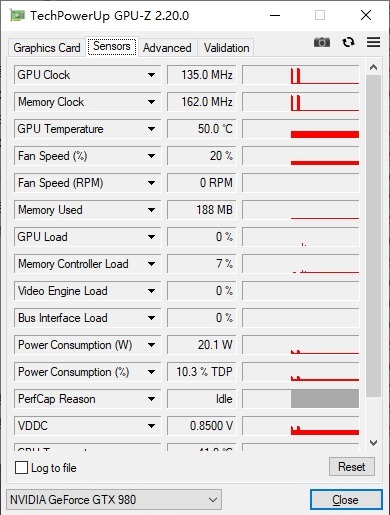This screenshot has height=515, width=390.
Task: Open the NVIDIA GeForce GTX 980 selector
Action: pos(114,500)
